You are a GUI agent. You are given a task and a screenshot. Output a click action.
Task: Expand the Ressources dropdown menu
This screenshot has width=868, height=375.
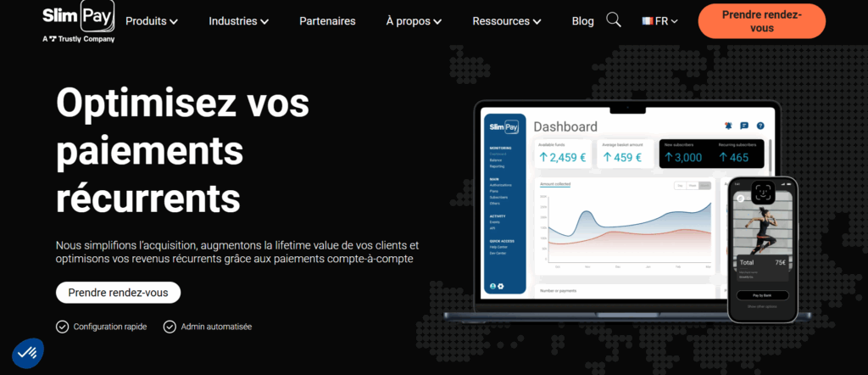point(507,21)
